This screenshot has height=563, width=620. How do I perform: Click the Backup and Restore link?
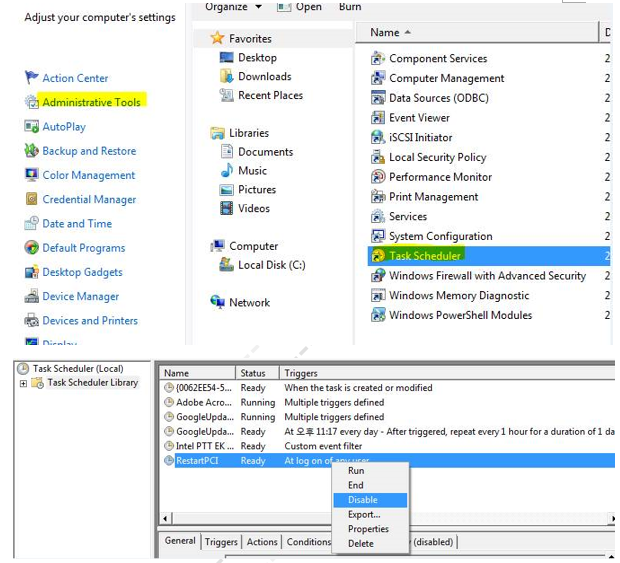89,151
